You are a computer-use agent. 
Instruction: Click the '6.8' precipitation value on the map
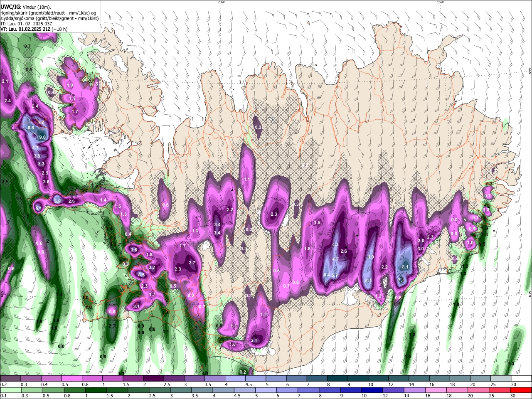pyautogui.click(x=31, y=128)
